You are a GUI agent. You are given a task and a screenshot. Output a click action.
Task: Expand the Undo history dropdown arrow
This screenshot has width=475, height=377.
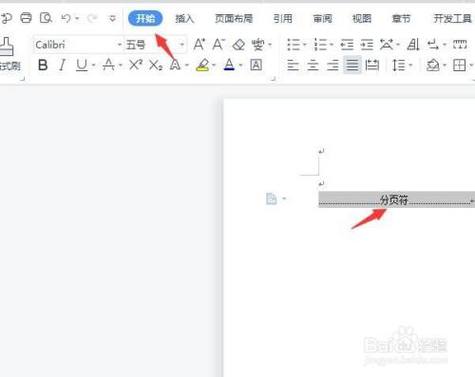click(77, 18)
